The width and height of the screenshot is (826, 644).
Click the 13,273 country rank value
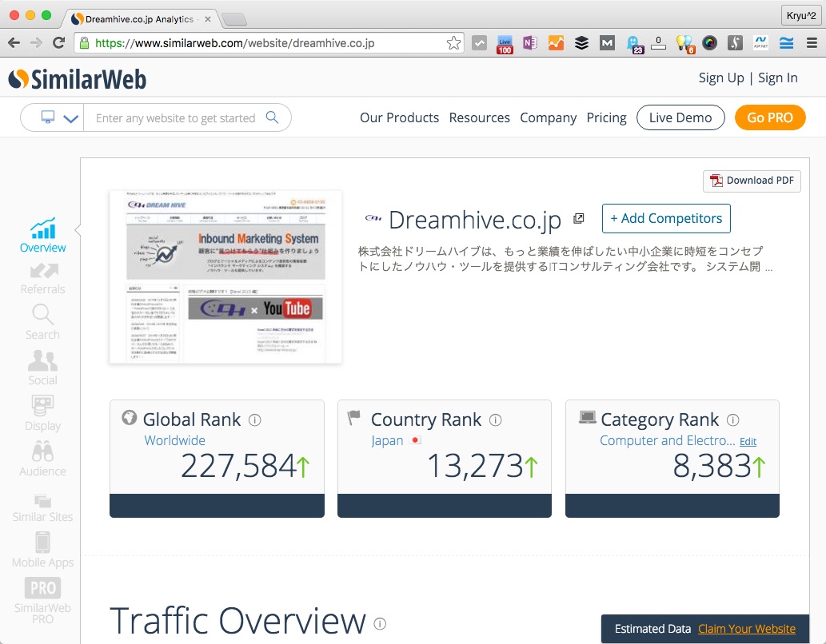tap(475, 466)
